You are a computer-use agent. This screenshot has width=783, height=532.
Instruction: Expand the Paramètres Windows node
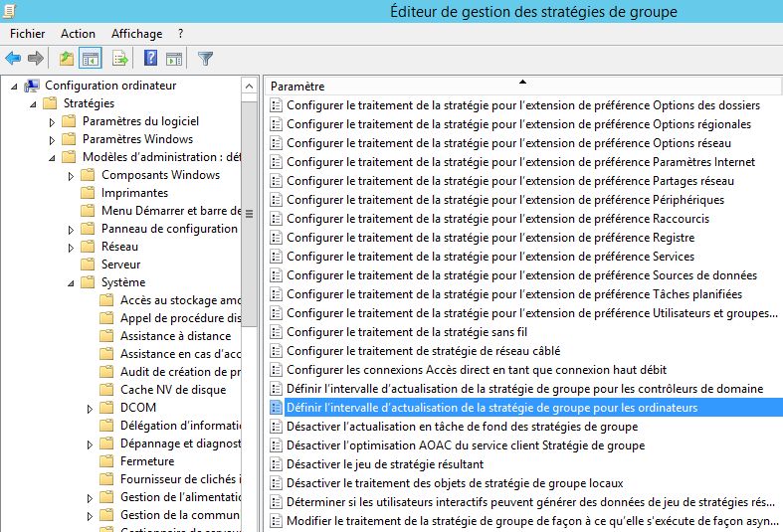click(52, 140)
